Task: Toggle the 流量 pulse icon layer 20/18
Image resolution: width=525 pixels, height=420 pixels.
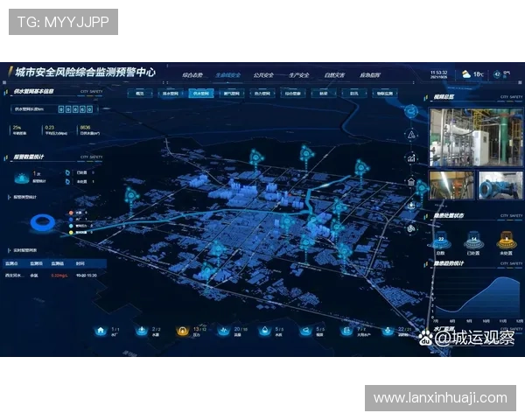Action: click(x=223, y=332)
